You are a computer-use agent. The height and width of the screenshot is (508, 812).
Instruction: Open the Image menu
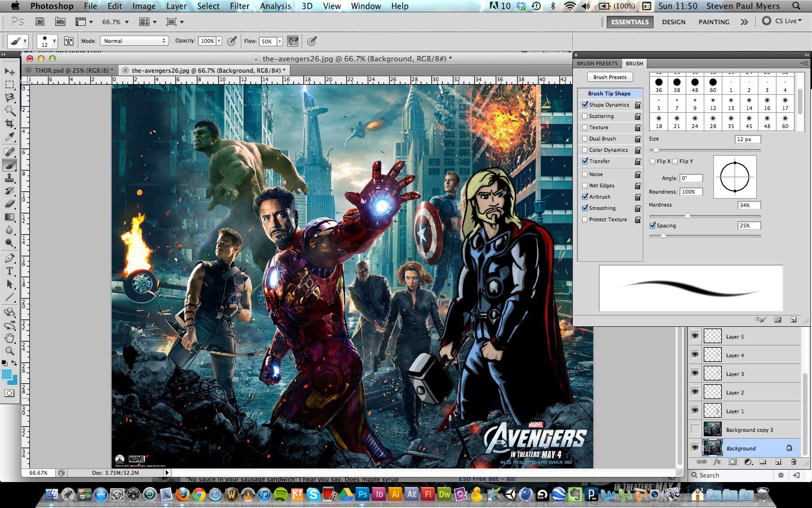(144, 6)
